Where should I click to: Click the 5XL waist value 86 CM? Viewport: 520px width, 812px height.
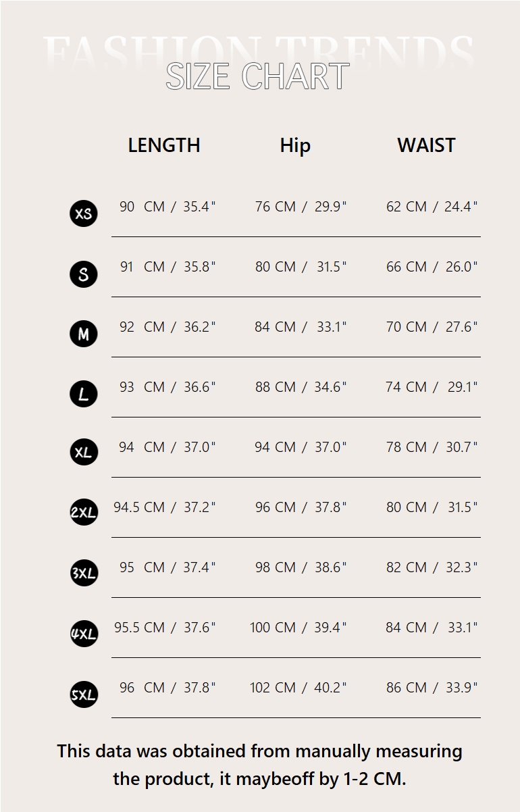click(x=407, y=688)
